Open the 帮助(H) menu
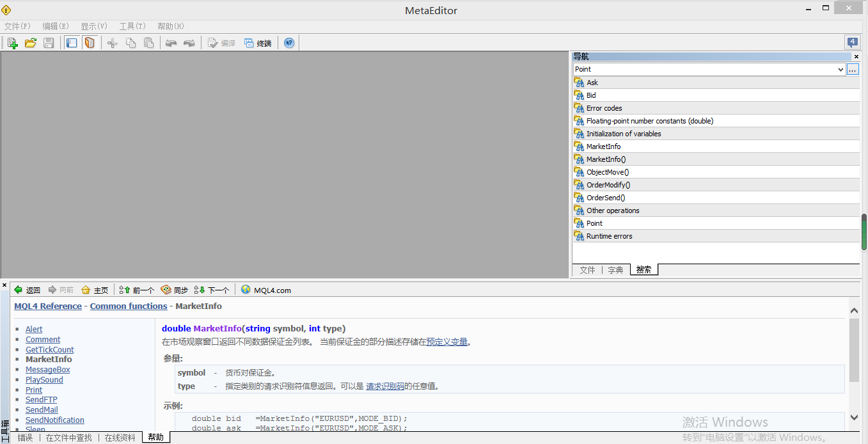This screenshot has height=444, width=868. [x=171, y=26]
